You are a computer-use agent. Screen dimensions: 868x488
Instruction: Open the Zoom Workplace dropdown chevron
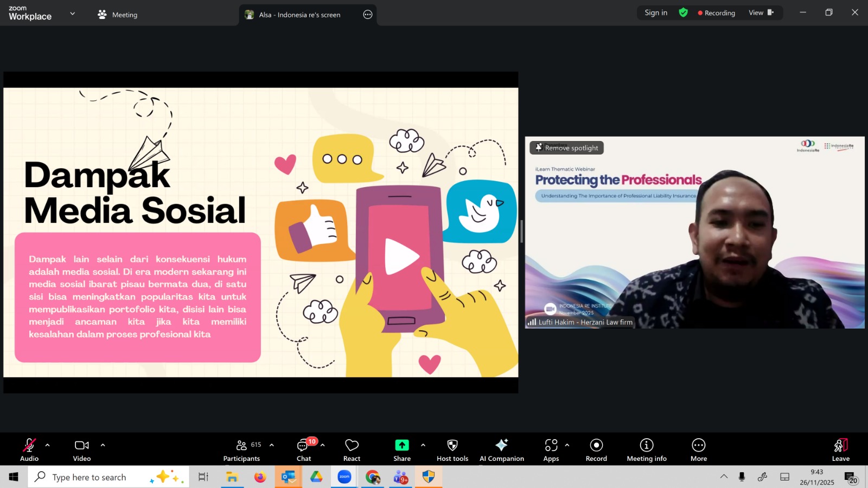tap(73, 14)
